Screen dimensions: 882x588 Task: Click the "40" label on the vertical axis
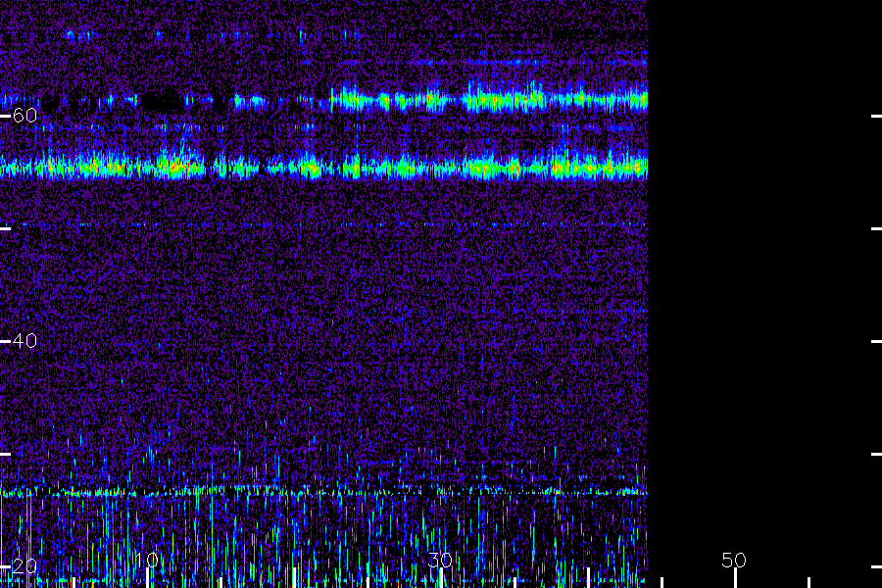tap(24, 340)
